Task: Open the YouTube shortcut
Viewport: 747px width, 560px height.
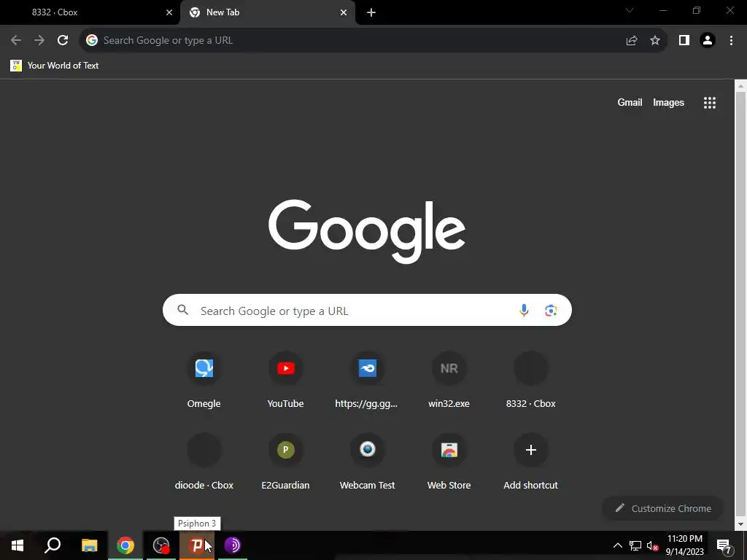Action: pos(285,381)
